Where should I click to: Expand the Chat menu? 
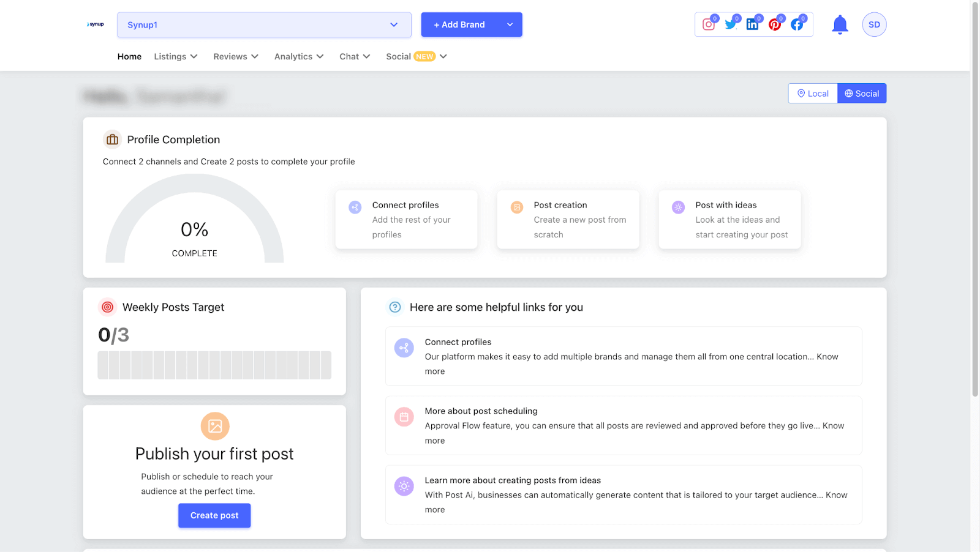coord(355,56)
